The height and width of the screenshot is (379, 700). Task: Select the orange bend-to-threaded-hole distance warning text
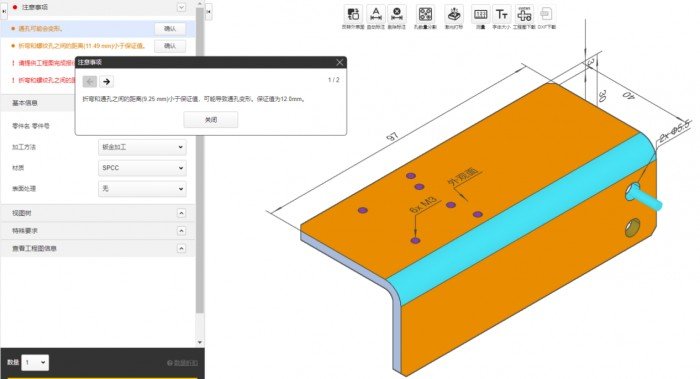click(x=82, y=46)
